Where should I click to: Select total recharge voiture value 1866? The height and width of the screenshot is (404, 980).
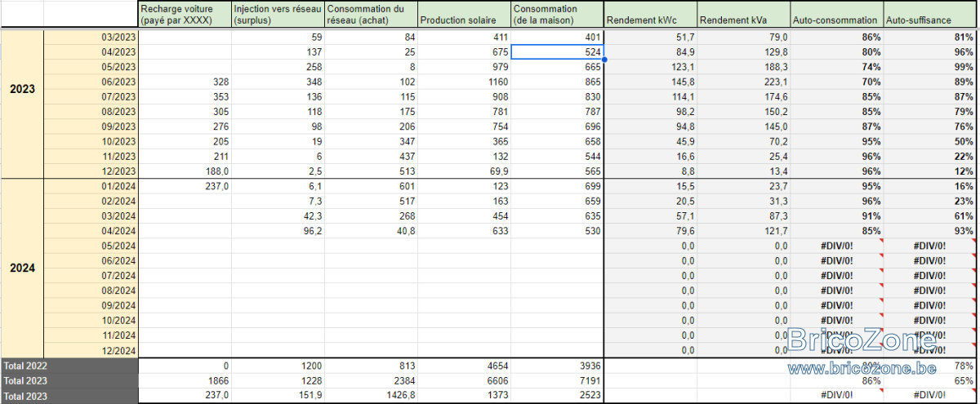pyautogui.click(x=185, y=380)
